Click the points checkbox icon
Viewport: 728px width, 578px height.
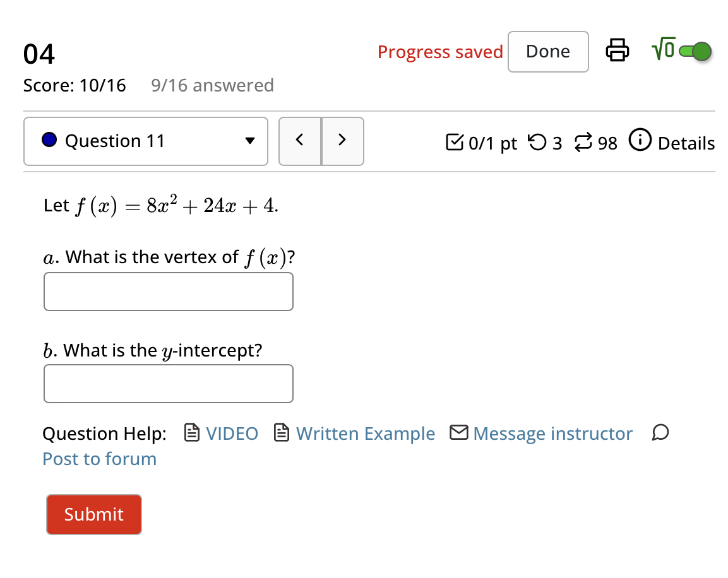pos(453,143)
